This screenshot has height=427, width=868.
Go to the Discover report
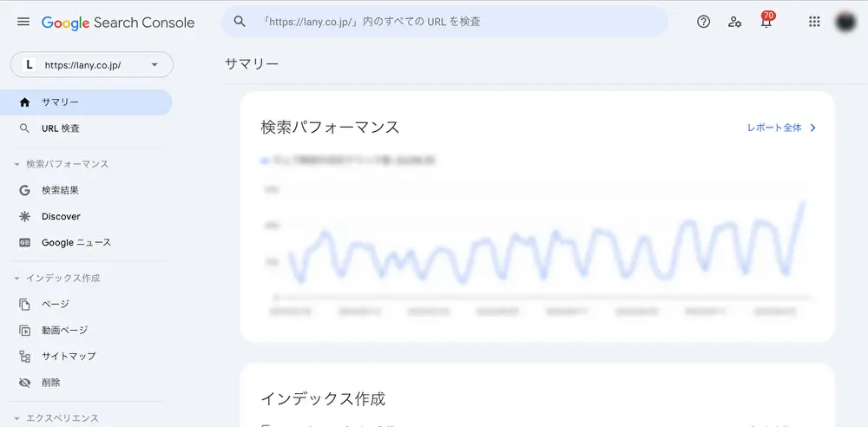click(61, 216)
